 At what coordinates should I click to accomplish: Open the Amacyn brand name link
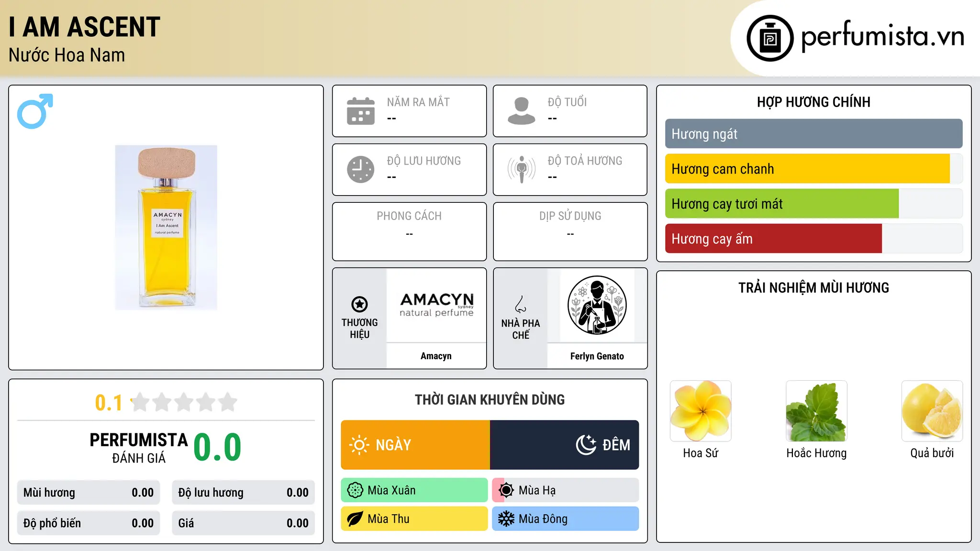coord(436,356)
